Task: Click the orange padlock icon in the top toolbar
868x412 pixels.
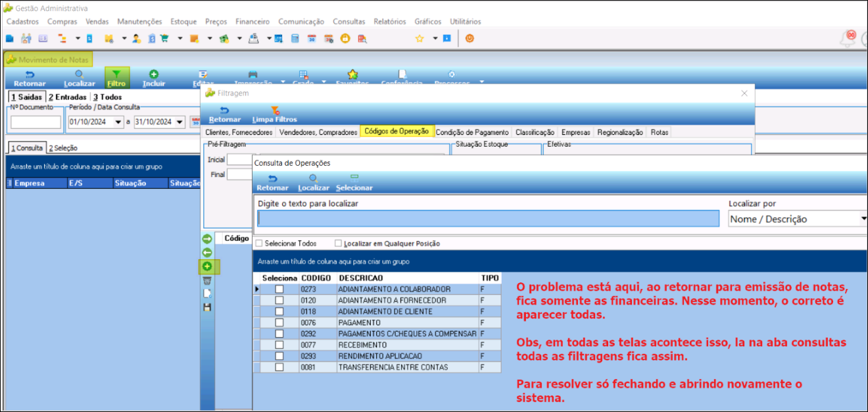Action: click(345, 38)
